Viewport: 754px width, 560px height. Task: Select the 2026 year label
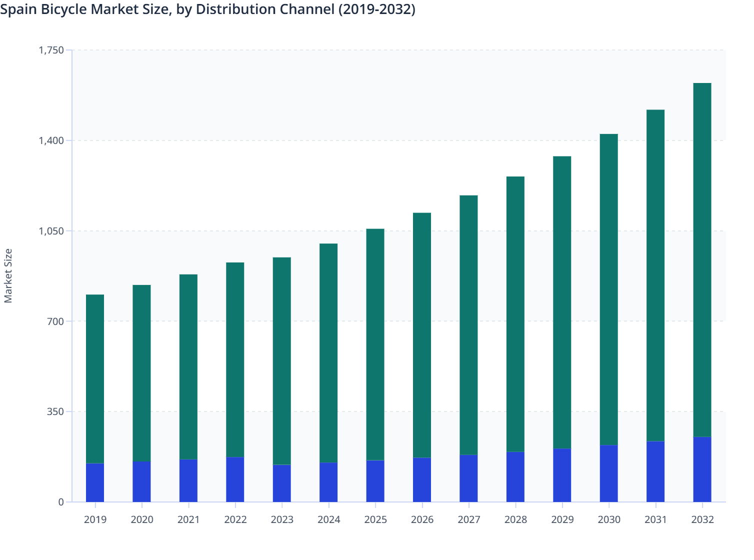click(x=422, y=519)
